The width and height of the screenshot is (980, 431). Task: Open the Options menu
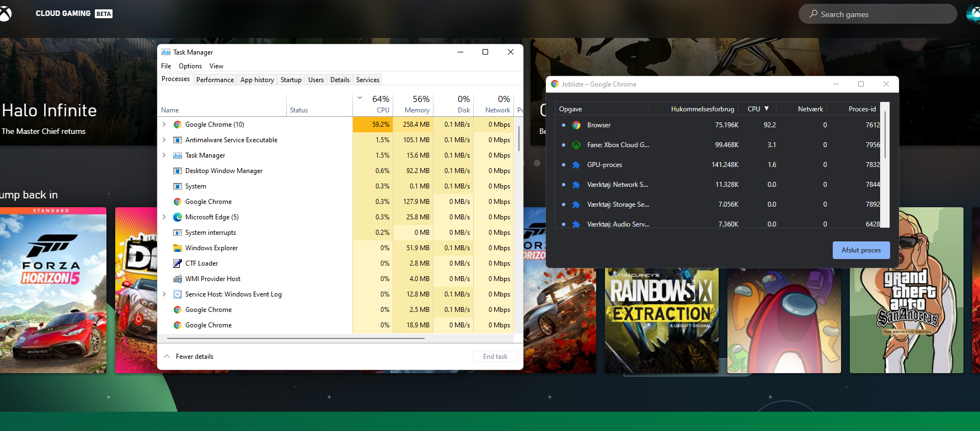190,66
